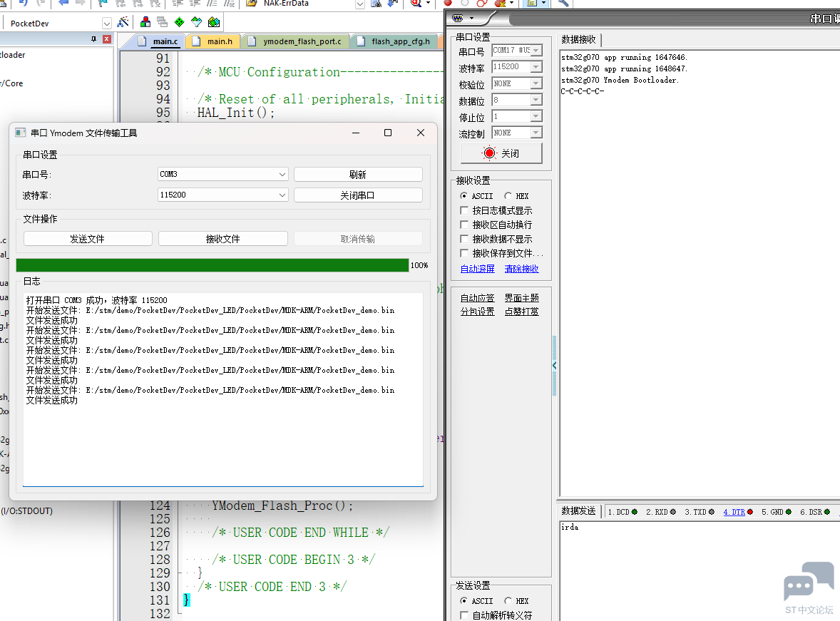Click the enable/disable breakpoints double-circle icon
The width and height of the screenshot is (840, 621).
(482, 3)
